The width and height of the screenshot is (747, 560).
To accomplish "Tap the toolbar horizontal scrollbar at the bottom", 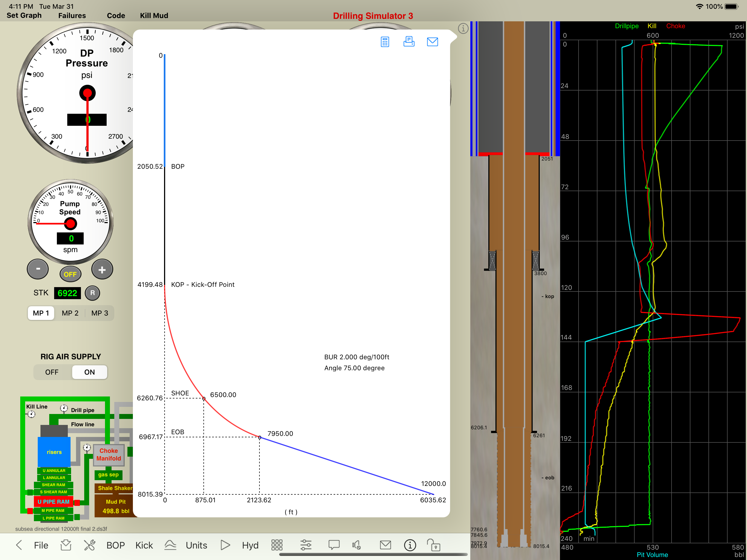I will point(373,555).
